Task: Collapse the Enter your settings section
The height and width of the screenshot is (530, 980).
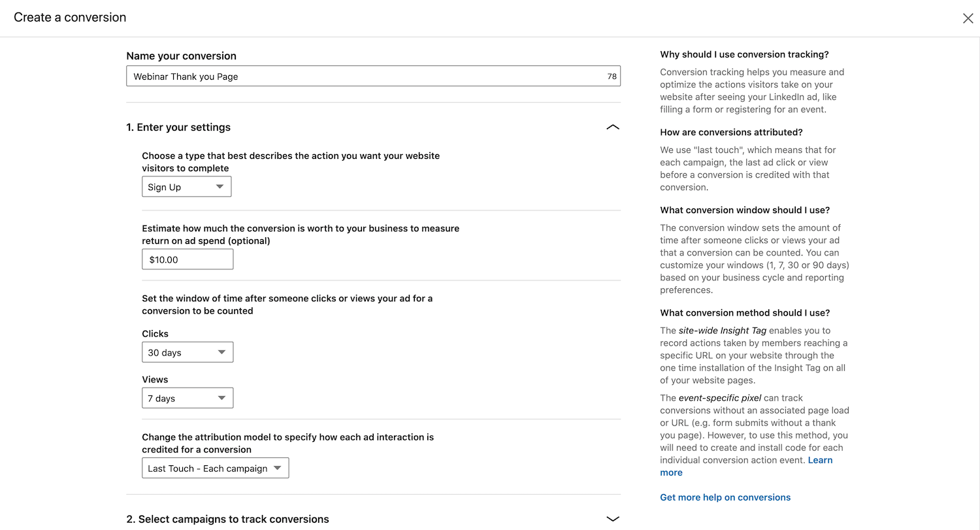Action: 612,127
